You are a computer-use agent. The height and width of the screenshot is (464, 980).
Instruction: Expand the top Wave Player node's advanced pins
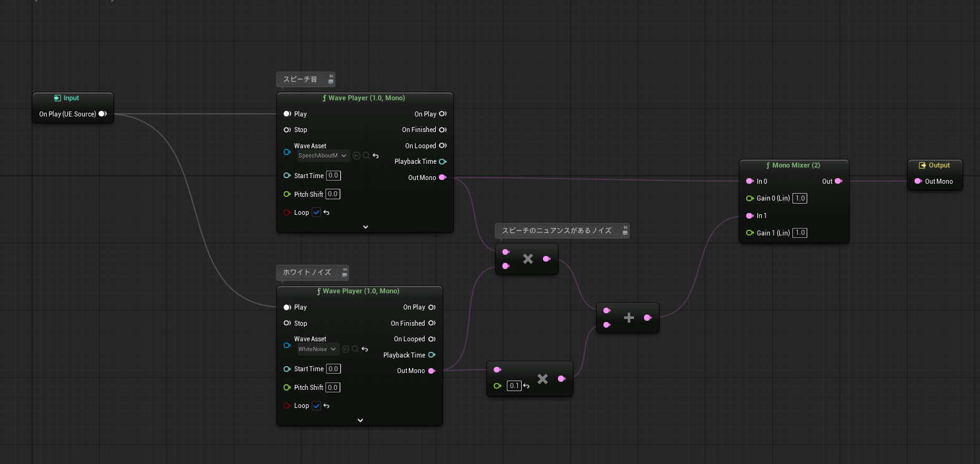[x=365, y=227]
